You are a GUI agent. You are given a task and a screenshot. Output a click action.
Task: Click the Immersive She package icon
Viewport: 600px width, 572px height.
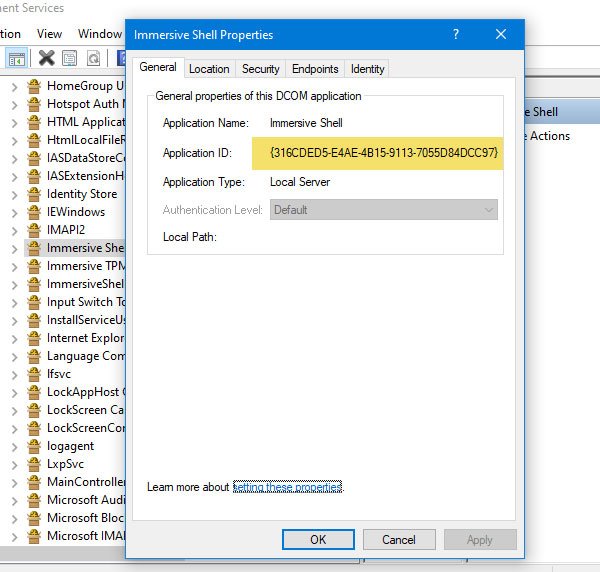click(x=34, y=248)
